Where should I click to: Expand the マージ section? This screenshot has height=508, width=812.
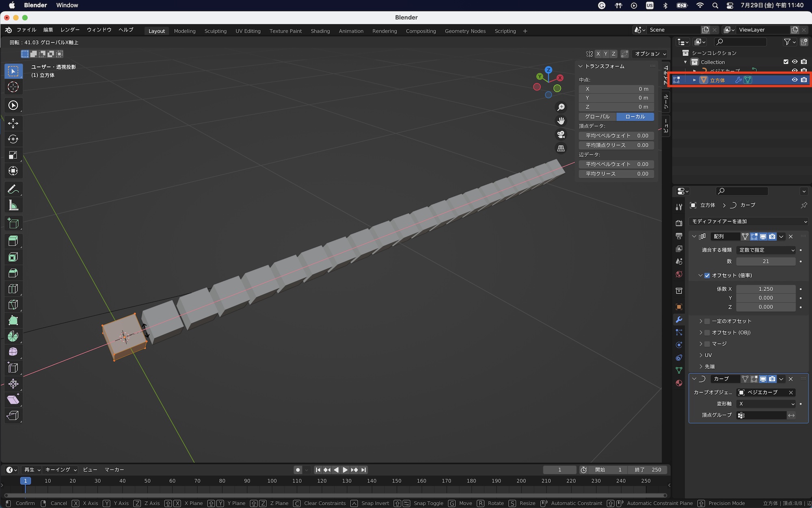coord(701,344)
